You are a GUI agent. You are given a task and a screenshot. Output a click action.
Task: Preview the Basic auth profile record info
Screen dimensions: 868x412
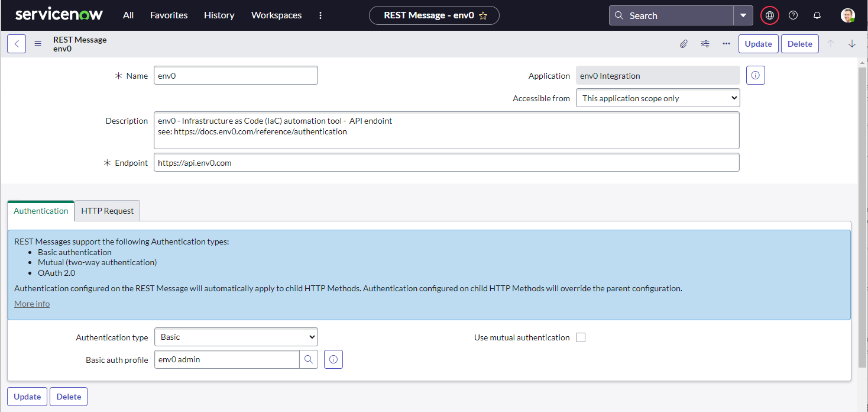tap(333, 359)
